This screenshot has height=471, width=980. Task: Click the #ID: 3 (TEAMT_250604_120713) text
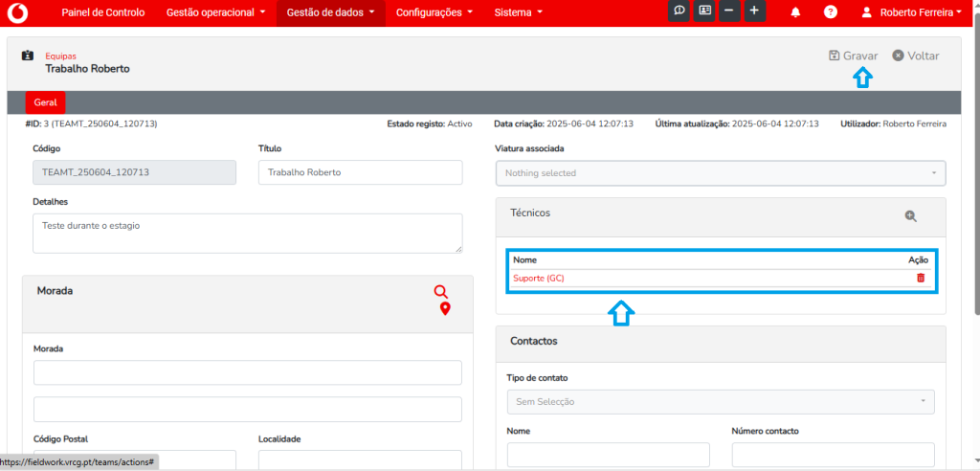coord(91,123)
